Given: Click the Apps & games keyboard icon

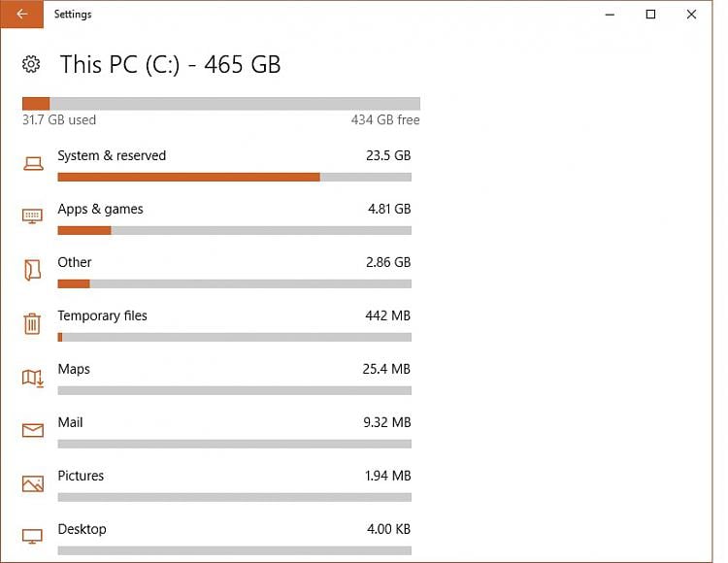Looking at the screenshot, I should pyautogui.click(x=33, y=216).
